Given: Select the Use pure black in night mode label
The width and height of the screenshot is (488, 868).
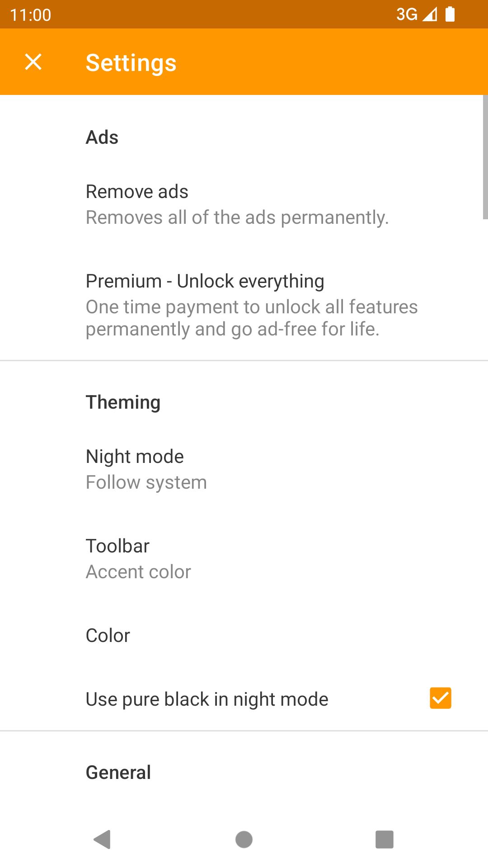Looking at the screenshot, I should 207,699.
